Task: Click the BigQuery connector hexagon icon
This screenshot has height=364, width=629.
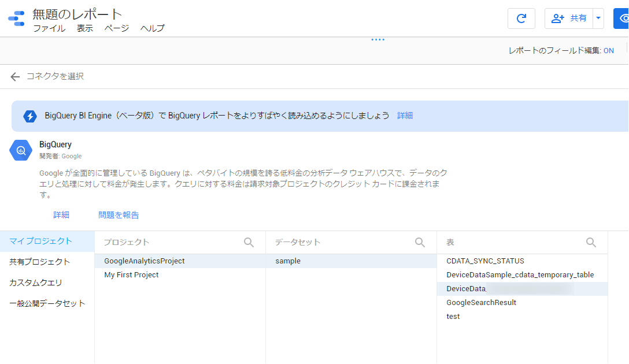Action: coord(21,150)
